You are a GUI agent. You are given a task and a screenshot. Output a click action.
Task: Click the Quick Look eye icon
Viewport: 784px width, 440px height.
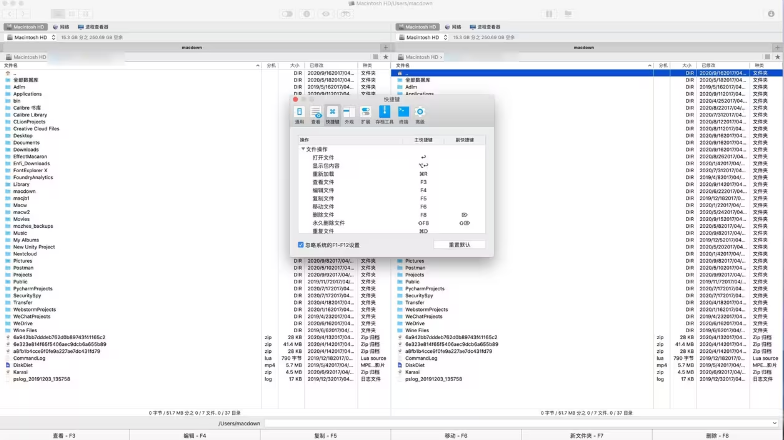(326, 14)
